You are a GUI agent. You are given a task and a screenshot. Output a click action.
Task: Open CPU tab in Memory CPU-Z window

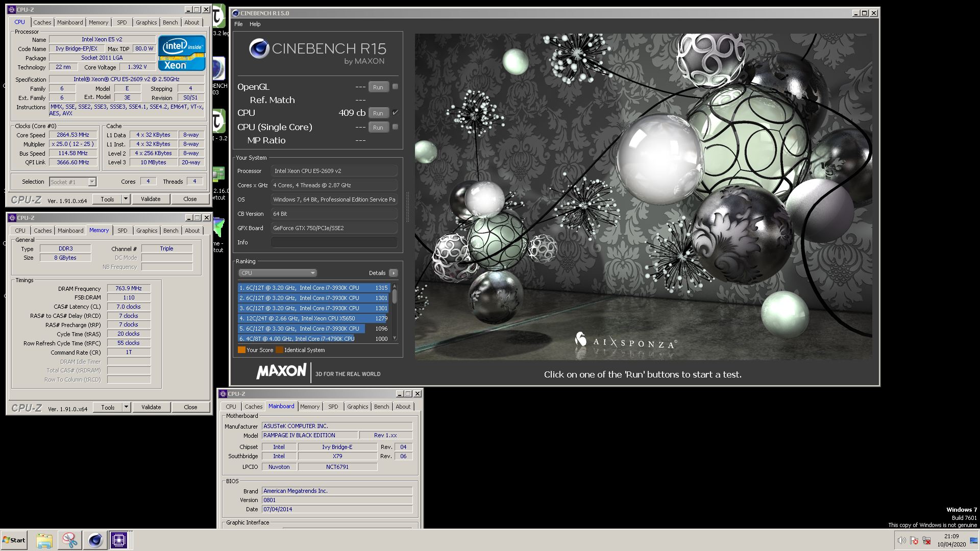point(20,231)
